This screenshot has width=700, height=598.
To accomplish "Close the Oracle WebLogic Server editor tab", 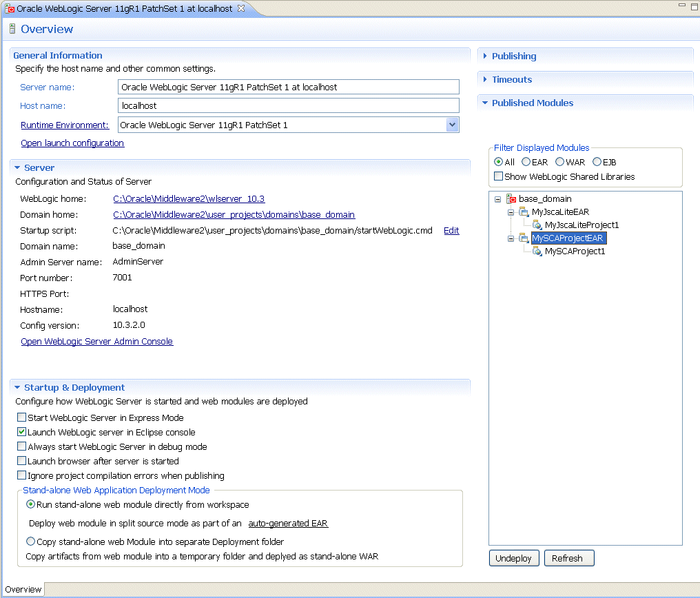I will [x=241, y=8].
